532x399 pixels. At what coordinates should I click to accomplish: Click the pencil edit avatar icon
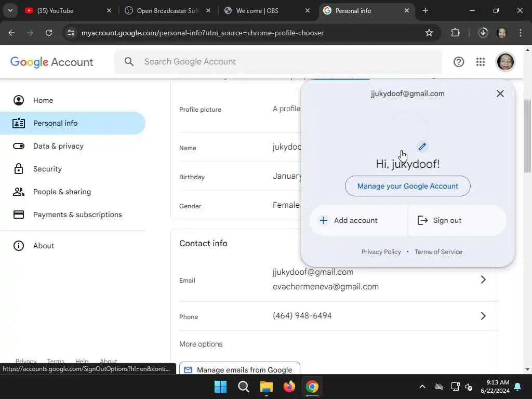pos(422,147)
